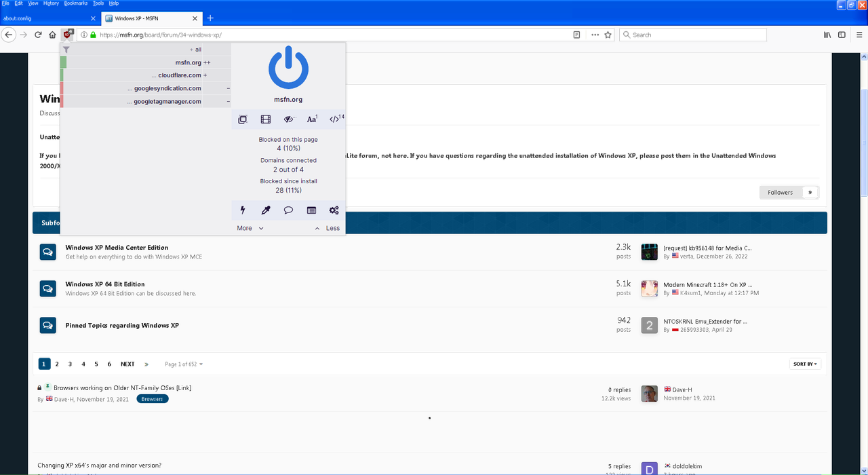Open the element picker eyedropper
Viewport: 868px width, 475px height.
click(266, 210)
